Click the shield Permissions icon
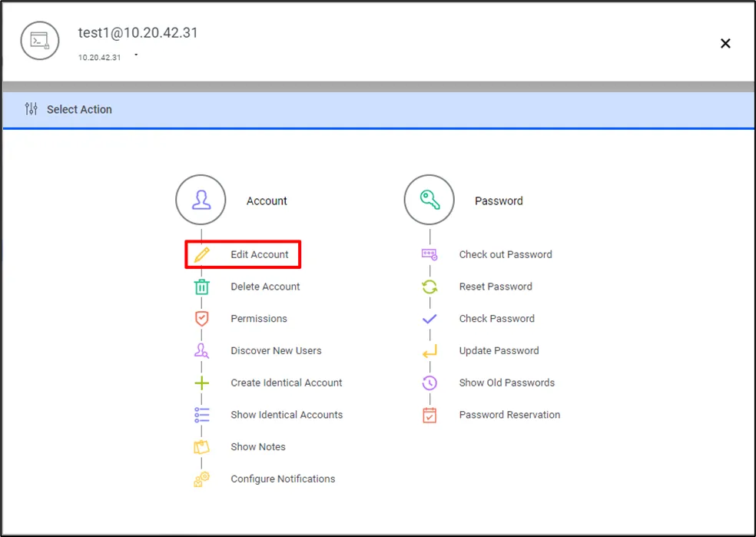Screen dimensions: 756x537 tap(202, 319)
